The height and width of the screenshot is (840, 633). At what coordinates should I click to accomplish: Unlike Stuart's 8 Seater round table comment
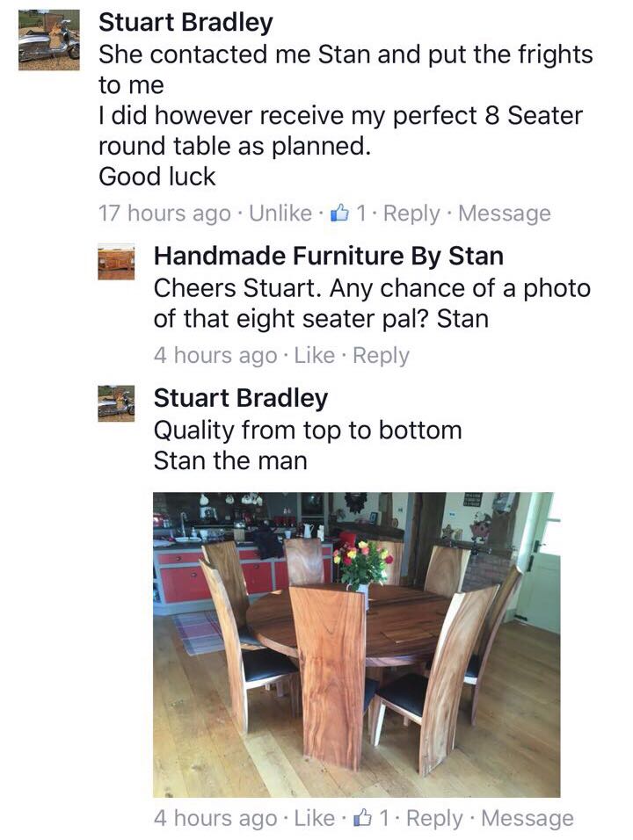280,214
